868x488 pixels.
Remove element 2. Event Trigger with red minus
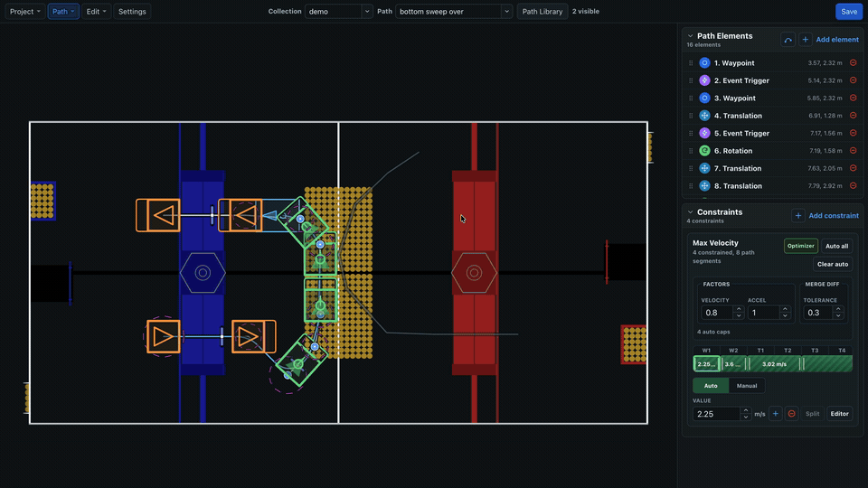point(853,80)
